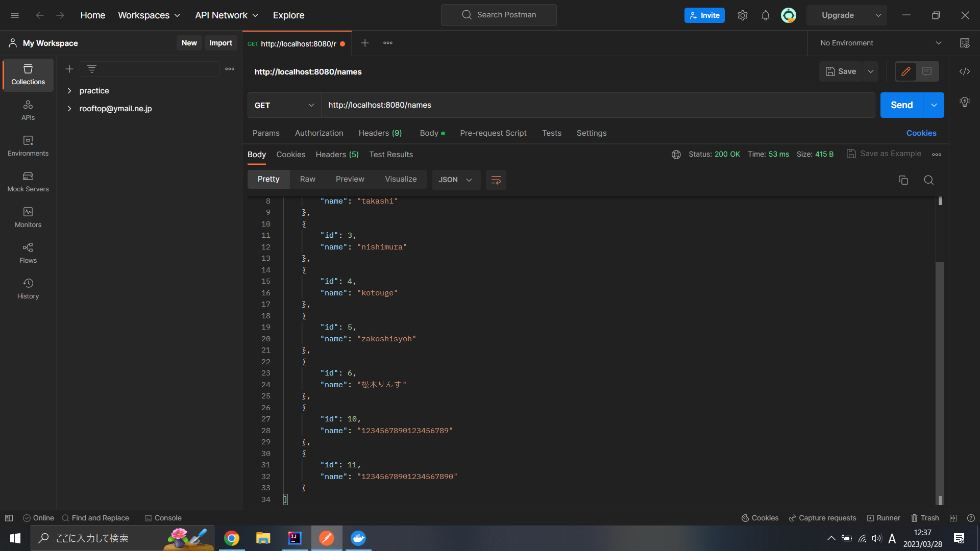Open the code snippet panel
980x551 pixels.
click(x=965, y=71)
